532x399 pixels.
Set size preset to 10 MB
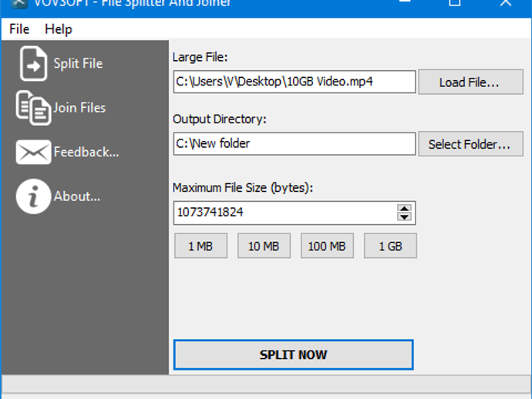point(264,246)
